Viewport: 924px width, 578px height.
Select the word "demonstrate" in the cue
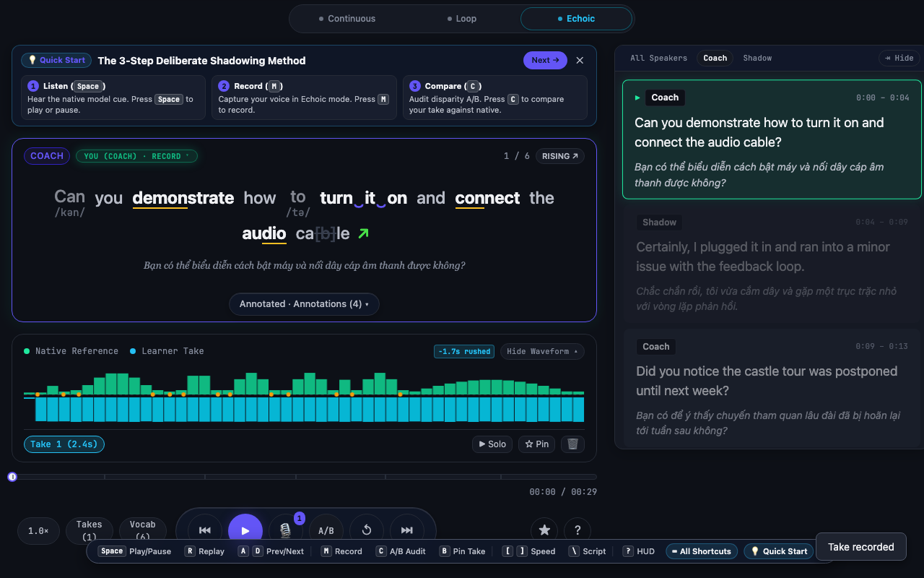[x=183, y=198]
